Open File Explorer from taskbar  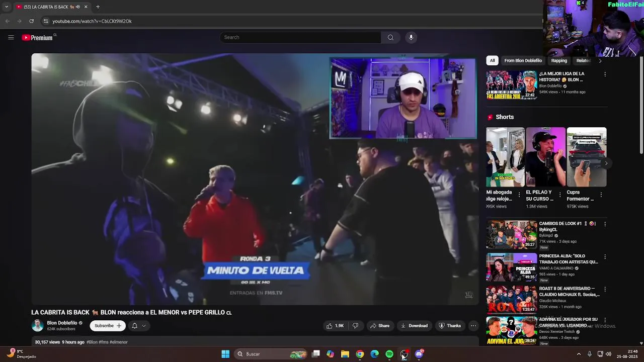345,354
